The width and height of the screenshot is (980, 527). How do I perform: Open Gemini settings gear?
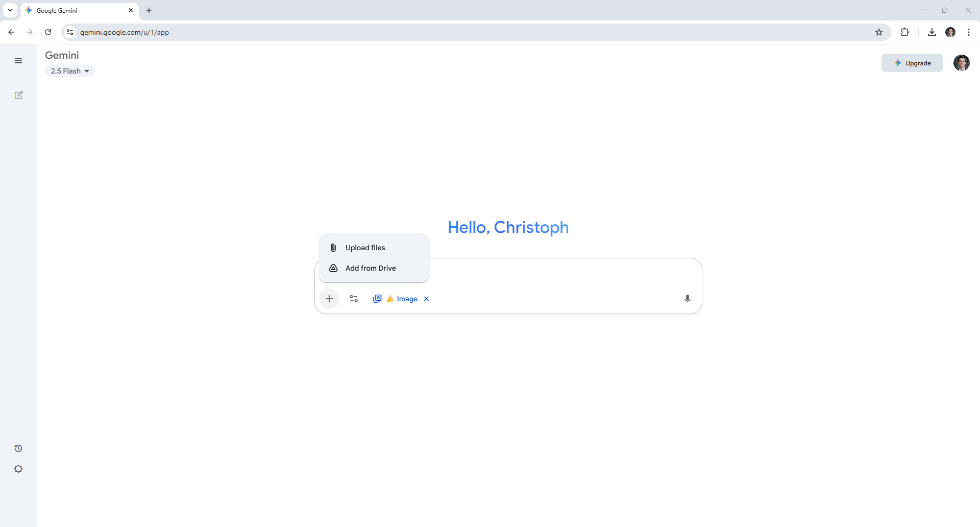tap(18, 469)
